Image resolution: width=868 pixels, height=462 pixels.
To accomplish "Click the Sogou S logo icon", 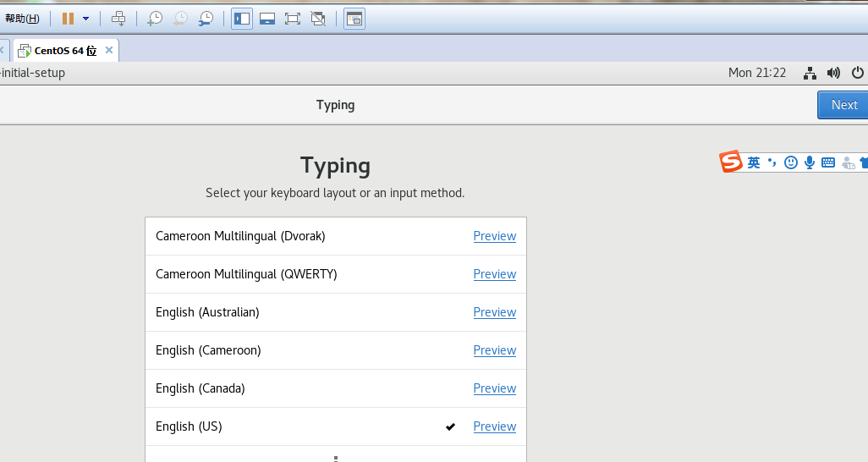I will tap(731, 162).
